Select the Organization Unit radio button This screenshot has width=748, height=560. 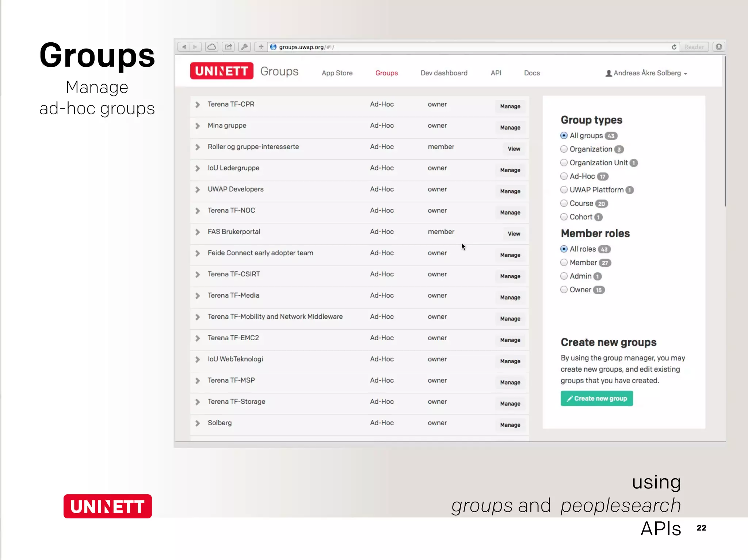tap(564, 162)
